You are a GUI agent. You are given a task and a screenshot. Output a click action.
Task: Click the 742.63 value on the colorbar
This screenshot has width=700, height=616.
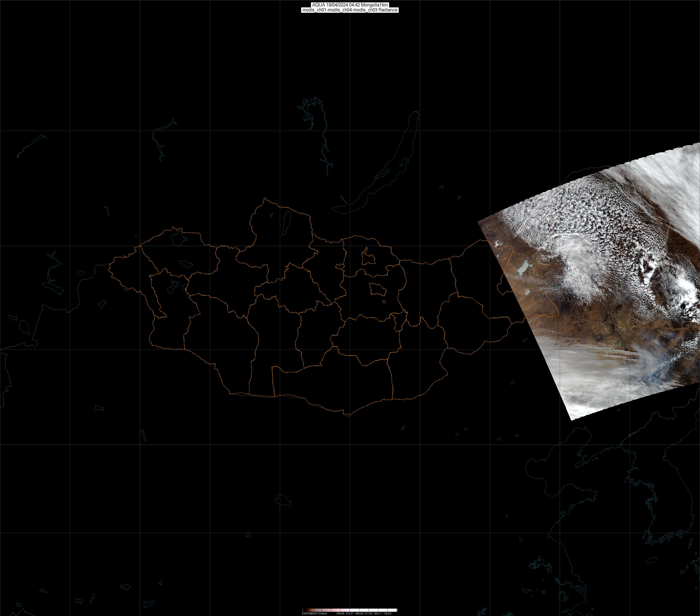tap(387, 613)
